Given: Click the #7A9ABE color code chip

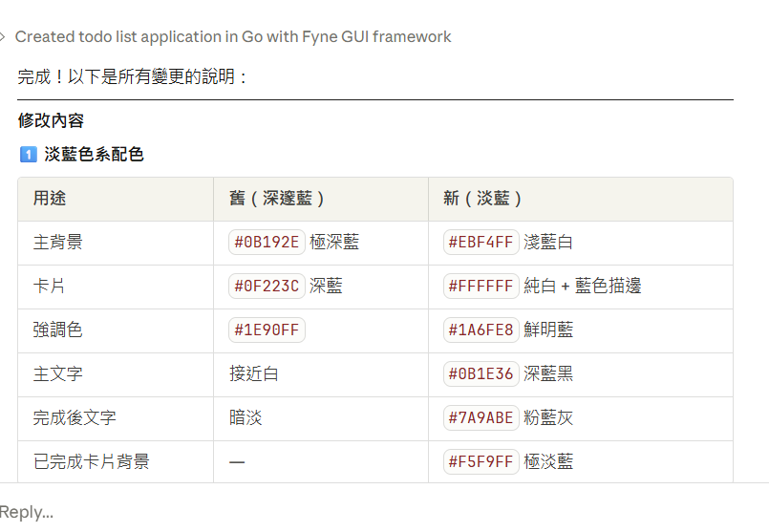Looking at the screenshot, I should click(481, 418).
